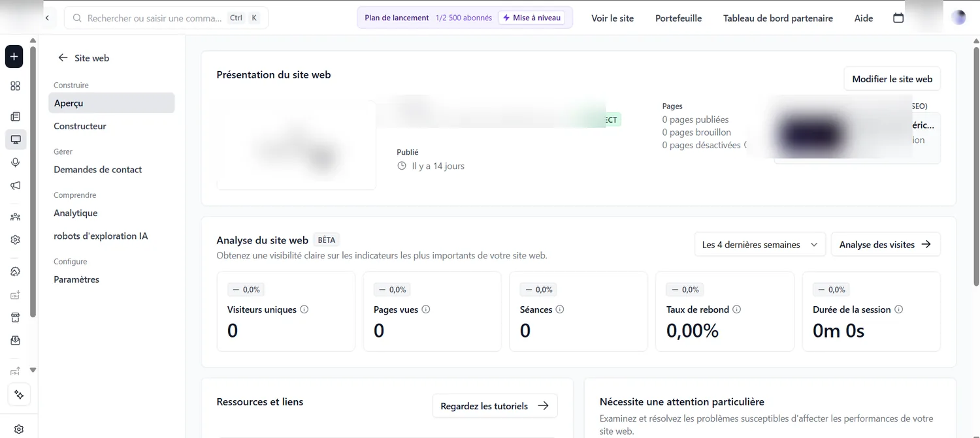Click the black plus create button
Viewport: 980px width, 438px height.
[14, 57]
